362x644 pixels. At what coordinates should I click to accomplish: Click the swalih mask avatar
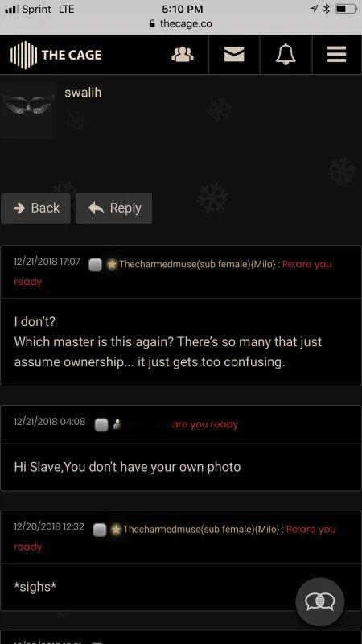tap(28, 110)
